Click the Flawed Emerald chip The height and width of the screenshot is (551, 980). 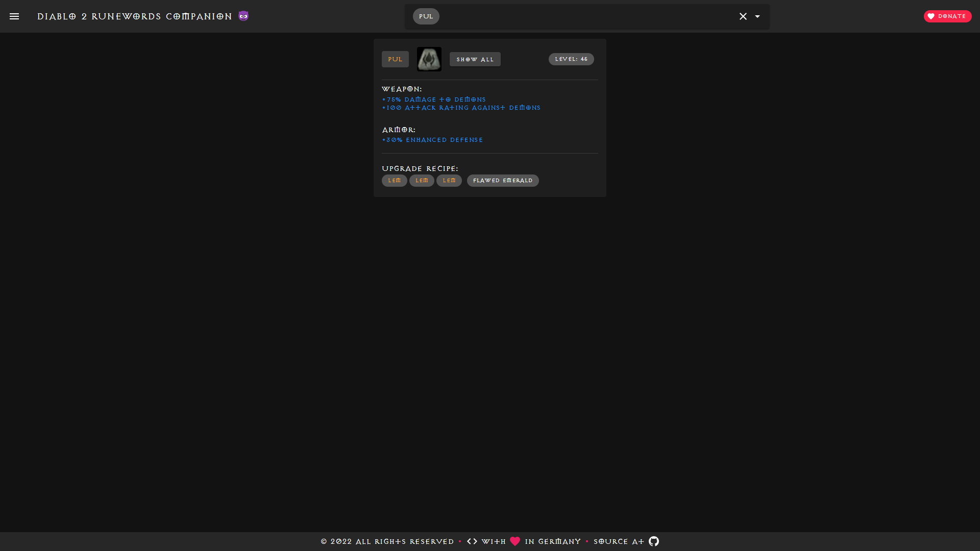point(503,181)
